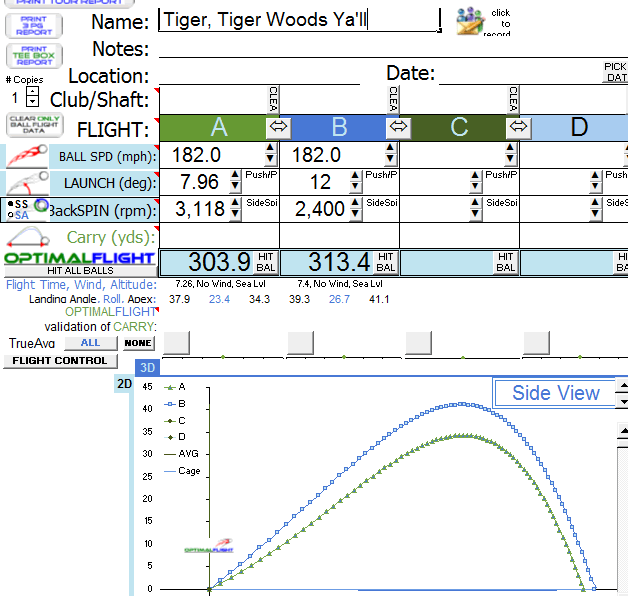Open Flight Control
Image resolution: width=628 pixels, height=596 pixels.
60,360
